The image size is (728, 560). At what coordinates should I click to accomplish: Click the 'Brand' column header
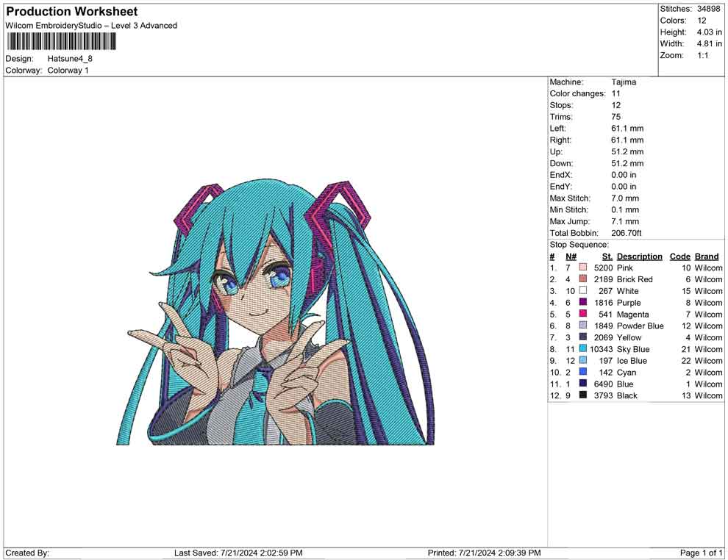pyautogui.click(x=707, y=256)
